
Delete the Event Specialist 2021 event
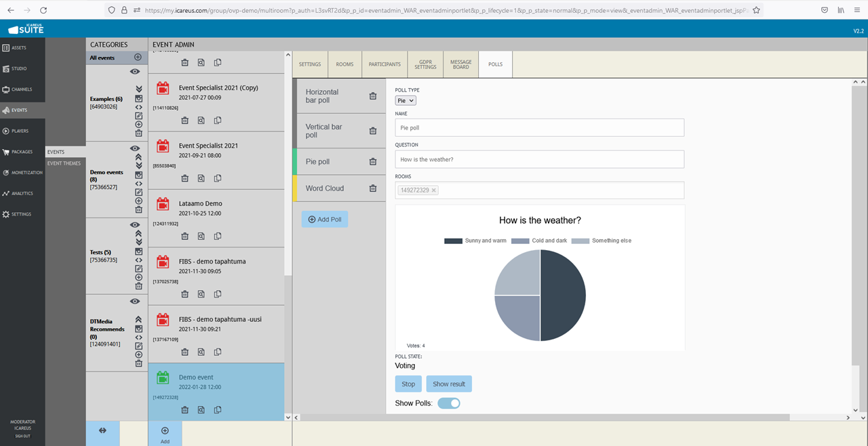184,178
